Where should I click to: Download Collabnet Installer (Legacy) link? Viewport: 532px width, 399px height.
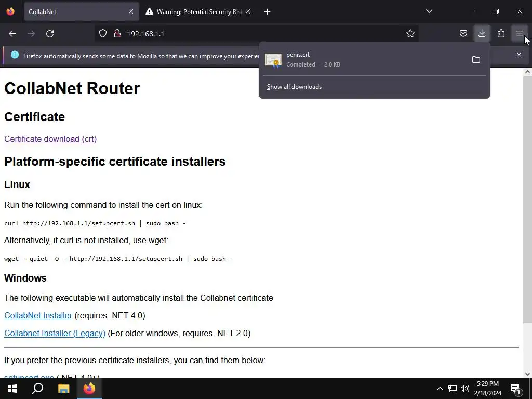click(55, 333)
